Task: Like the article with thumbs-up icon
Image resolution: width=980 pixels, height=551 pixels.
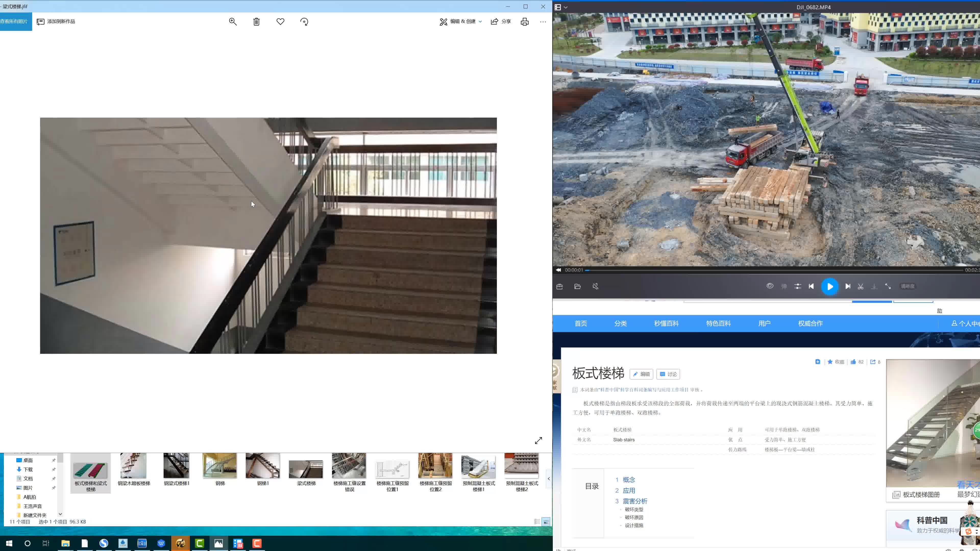Action: (857, 362)
